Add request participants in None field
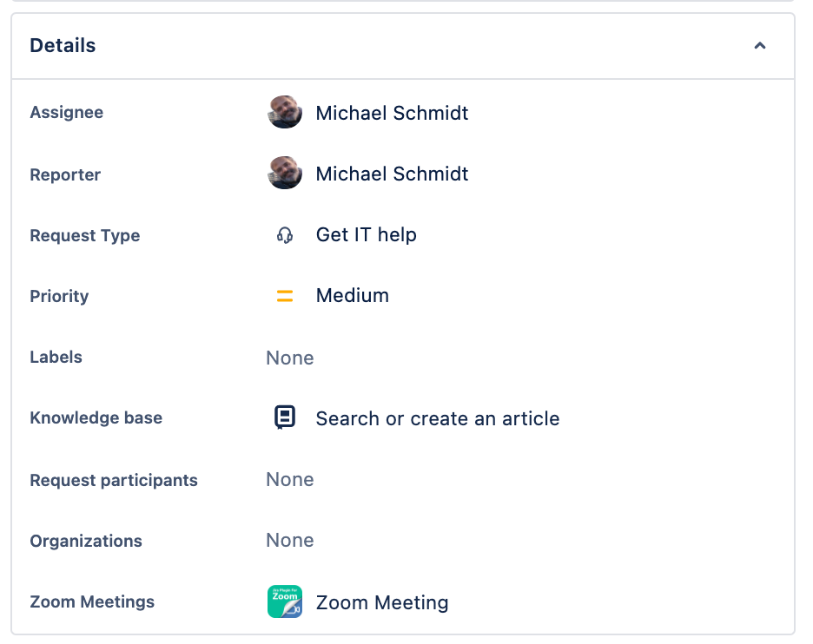Viewport: 813px width, 644px height. (290, 480)
